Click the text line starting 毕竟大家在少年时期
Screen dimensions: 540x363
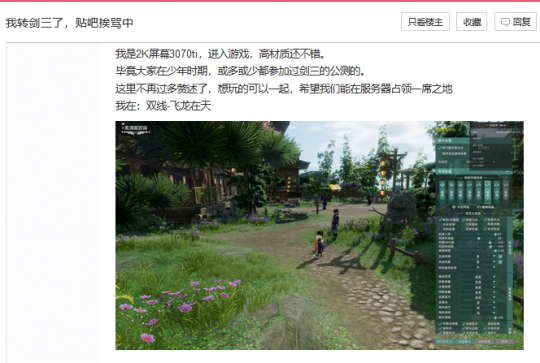[240, 71]
